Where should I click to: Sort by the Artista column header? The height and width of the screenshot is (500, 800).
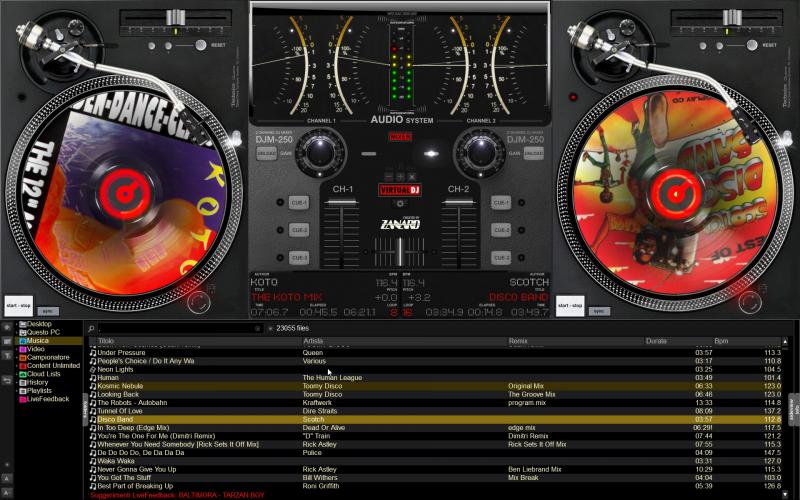[405, 341]
